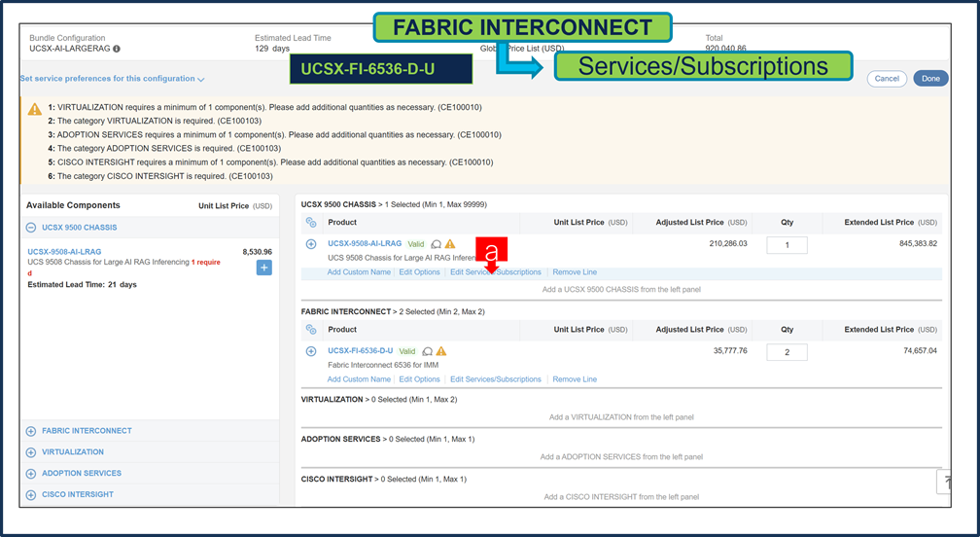Click link icon in FABRIC INTERCONNECT table header
This screenshot has width=980, height=537.
point(311,330)
